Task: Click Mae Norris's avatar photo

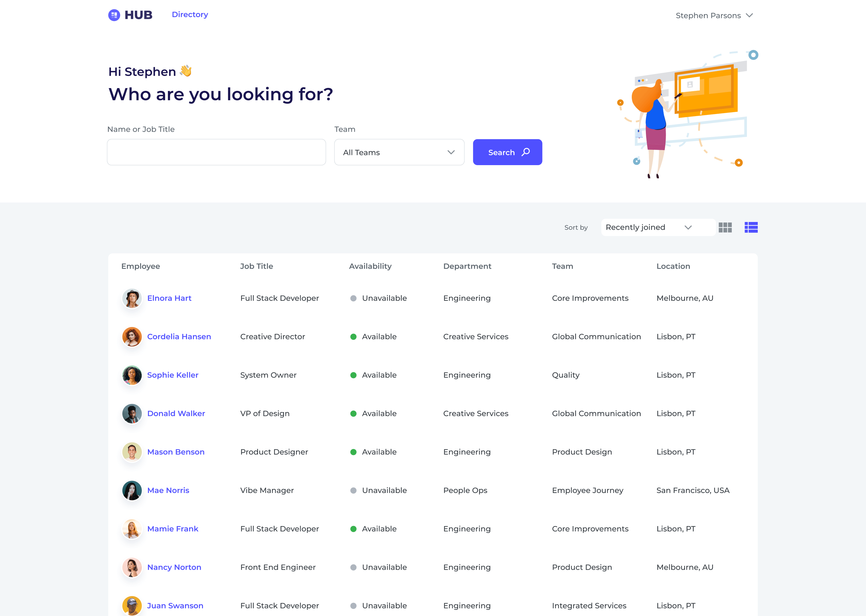Action: pyautogui.click(x=132, y=491)
